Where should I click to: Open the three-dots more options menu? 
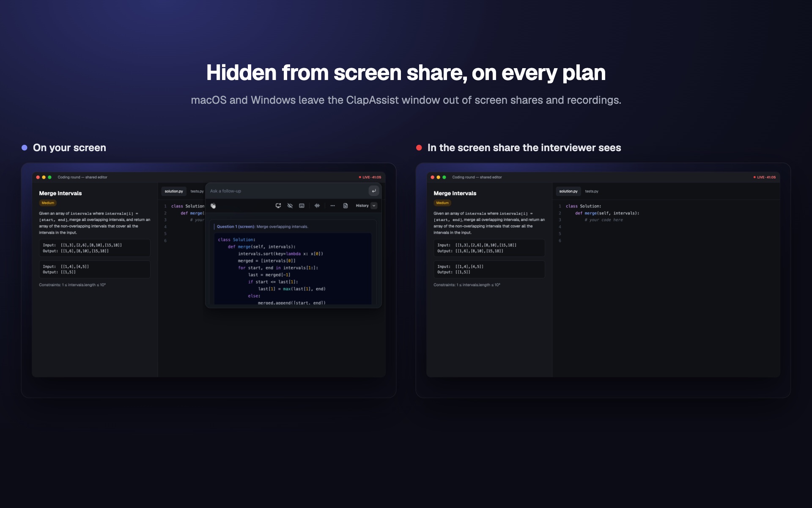click(x=333, y=206)
